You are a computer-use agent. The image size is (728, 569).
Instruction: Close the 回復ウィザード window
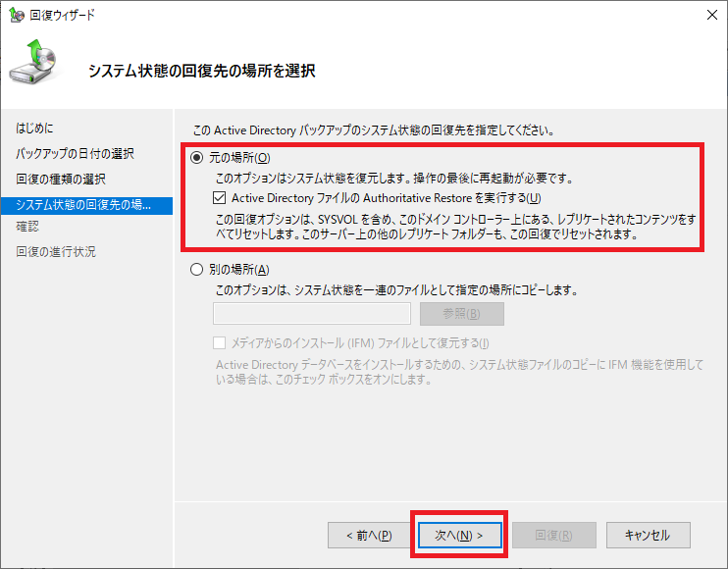[709, 14]
